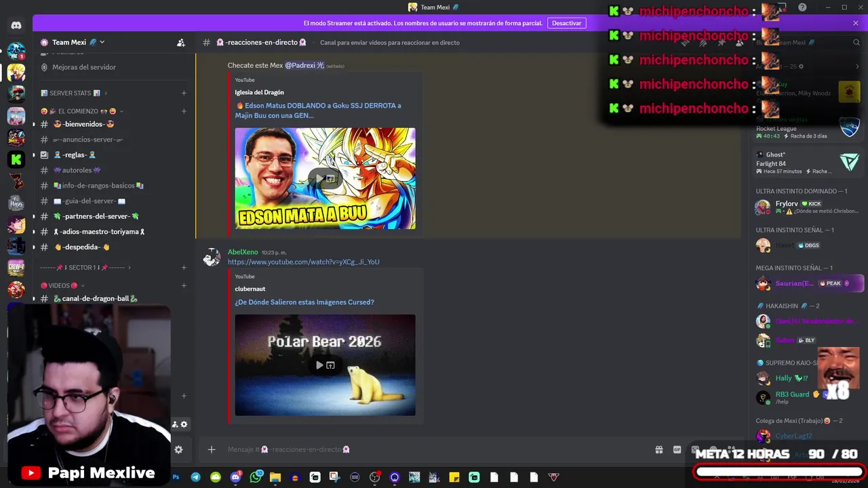
Task: Open Photoshop from the taskbar
Action: [176, 477]
